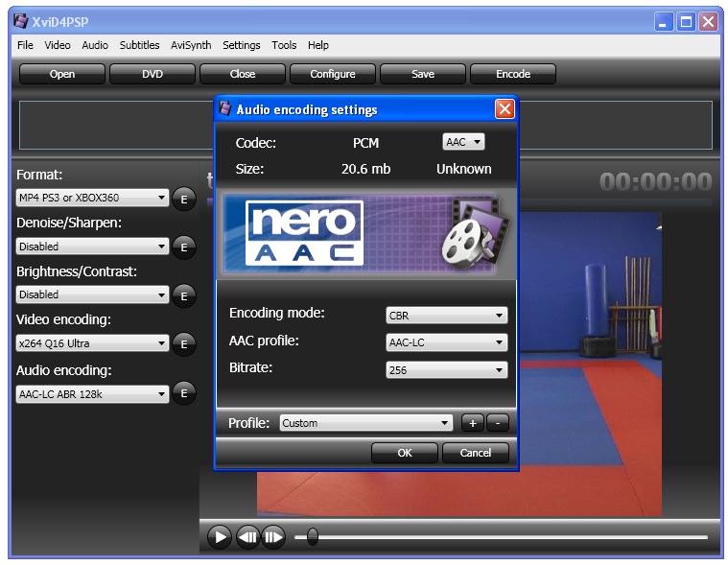Open the Brightness/Contrast Disabled dropdown
Image resolution: width=728 pixels, height=565 pixels.
click(x=92, y=294)
